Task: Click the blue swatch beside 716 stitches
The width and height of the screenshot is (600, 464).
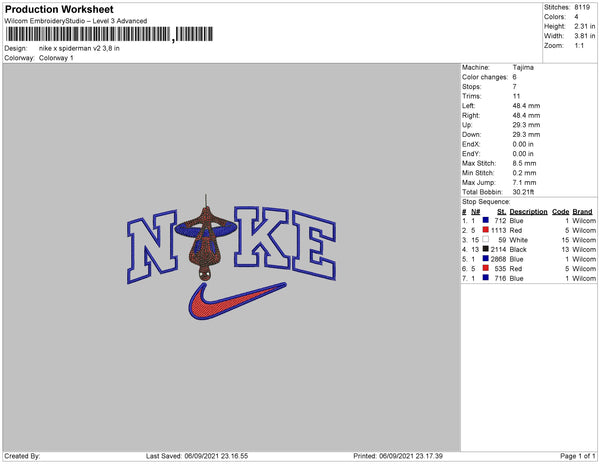Action: (486, 278)
